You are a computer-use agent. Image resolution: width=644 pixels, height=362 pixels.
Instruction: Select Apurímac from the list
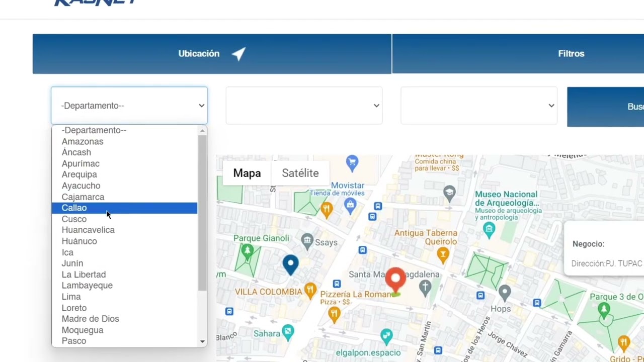(124, 163)
